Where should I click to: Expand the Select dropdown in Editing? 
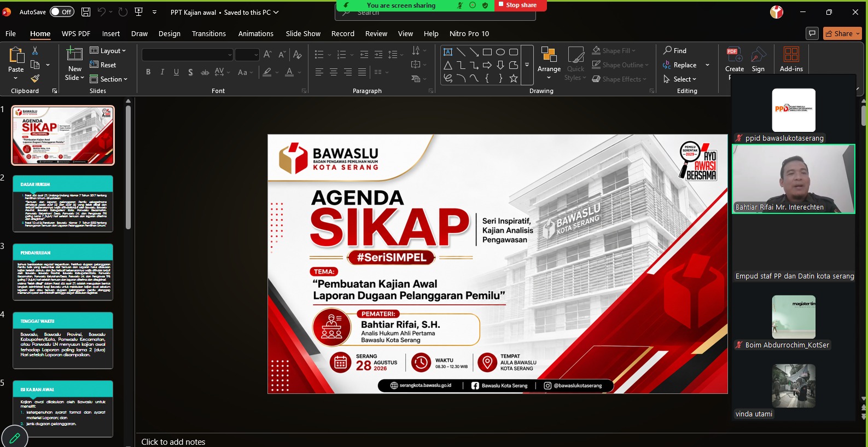coord(680,79)
